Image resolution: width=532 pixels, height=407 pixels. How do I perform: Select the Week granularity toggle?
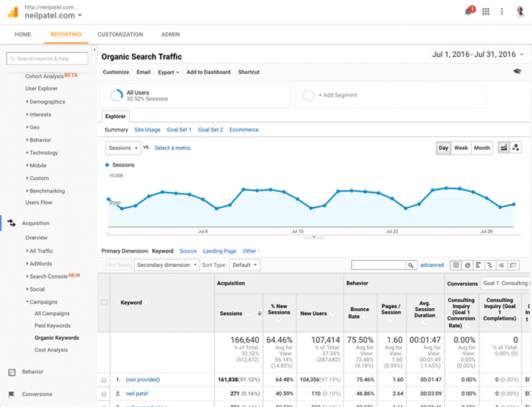pyautogui.click(x=460, y=148)
